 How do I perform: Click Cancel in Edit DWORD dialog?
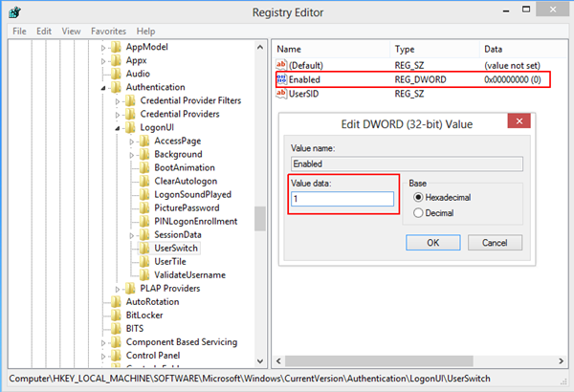pos(495,243)
